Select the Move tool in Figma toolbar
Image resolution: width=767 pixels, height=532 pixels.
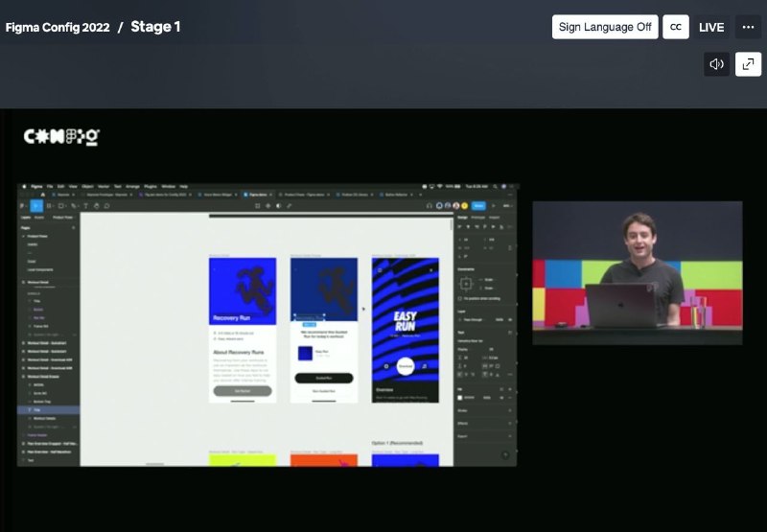point(35,206)
